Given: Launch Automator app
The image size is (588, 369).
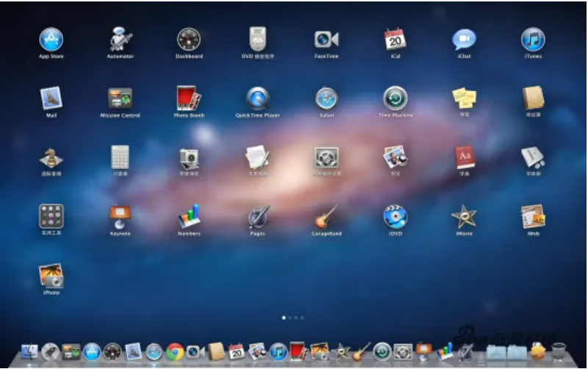Looking at the screenshot, I should tap(120, 40).
